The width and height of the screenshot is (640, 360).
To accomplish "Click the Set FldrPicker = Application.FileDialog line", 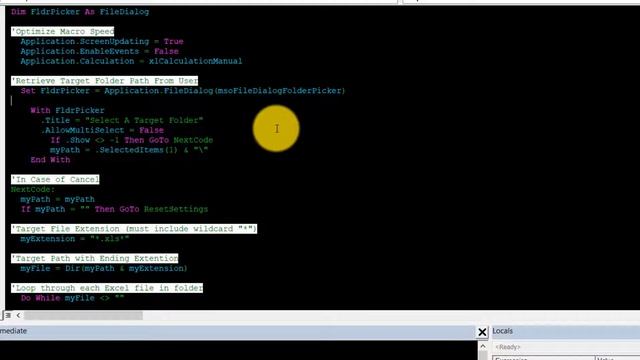I will click(183, 91).
